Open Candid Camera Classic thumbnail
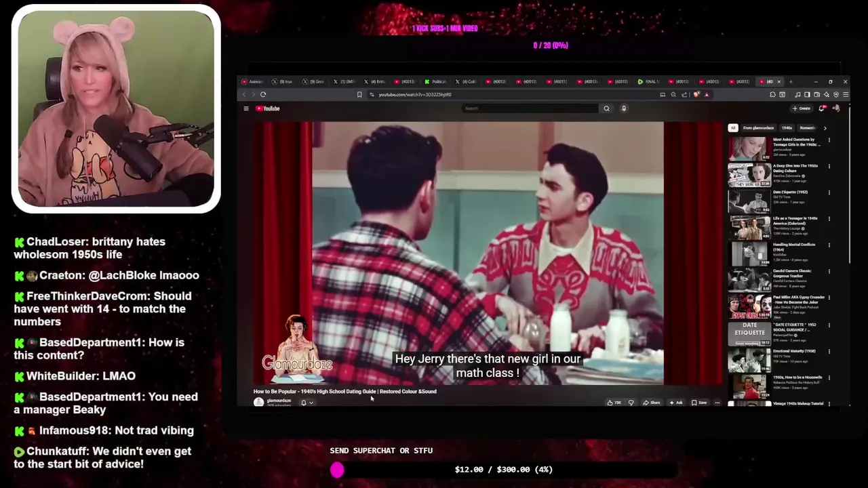 tap(749, 280)
